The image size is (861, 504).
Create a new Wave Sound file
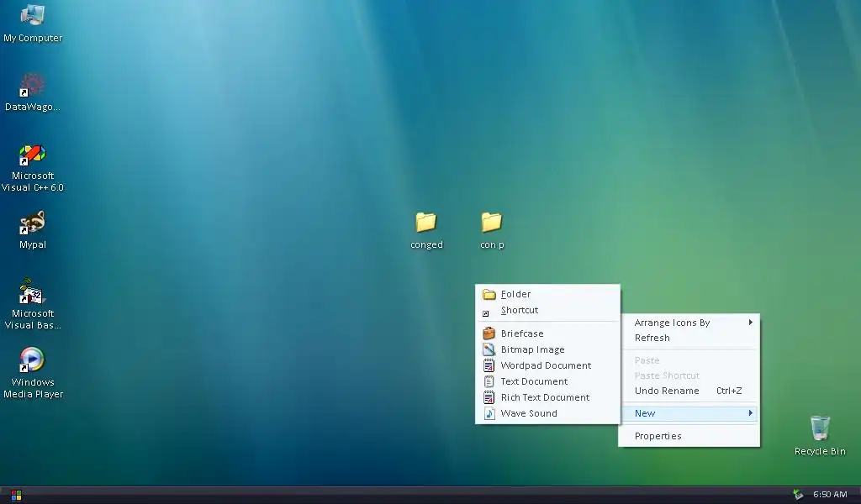[547, 413]
